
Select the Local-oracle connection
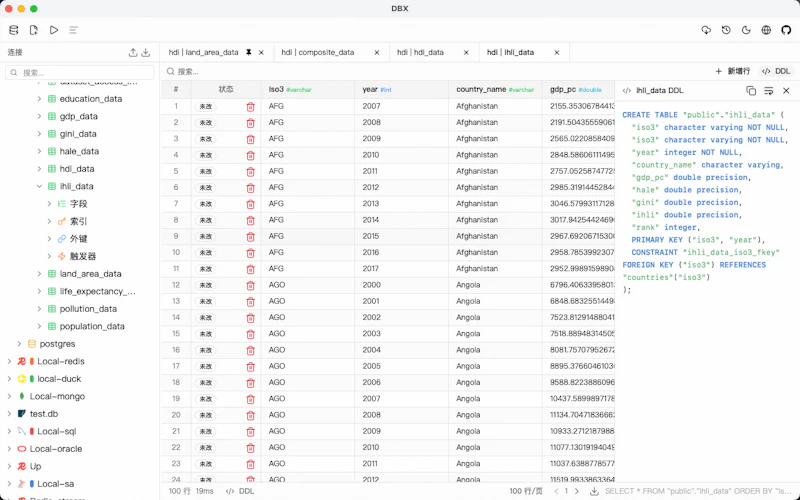point(56,449)
